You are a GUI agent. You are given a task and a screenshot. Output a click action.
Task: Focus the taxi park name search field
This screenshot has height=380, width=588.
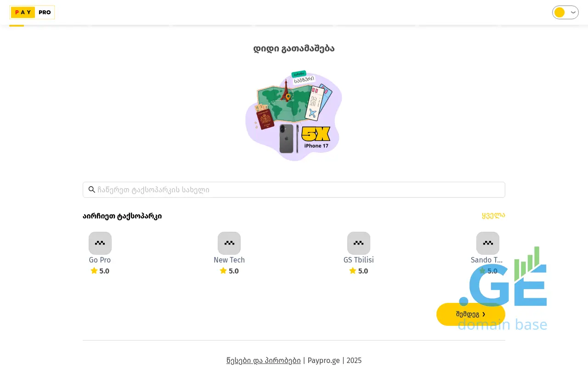tap(299, 190)
